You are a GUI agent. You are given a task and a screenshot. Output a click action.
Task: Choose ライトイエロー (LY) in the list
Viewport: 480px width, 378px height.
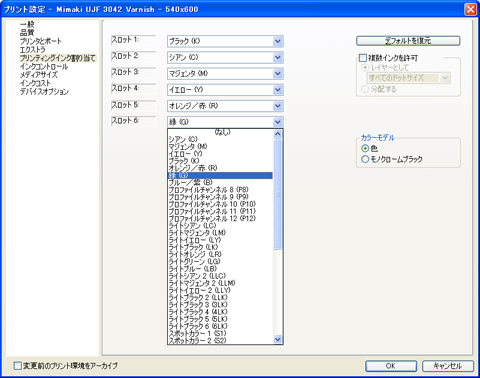[220, 240]
